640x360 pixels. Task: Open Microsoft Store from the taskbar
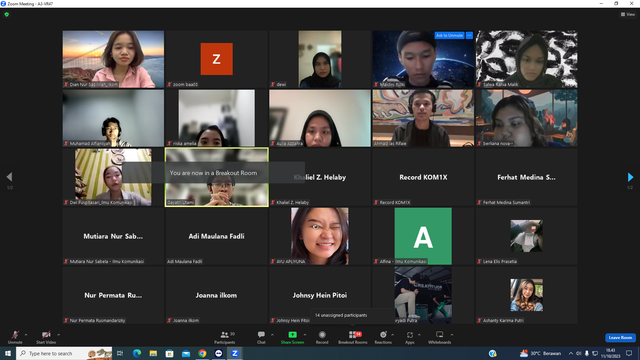169,353
